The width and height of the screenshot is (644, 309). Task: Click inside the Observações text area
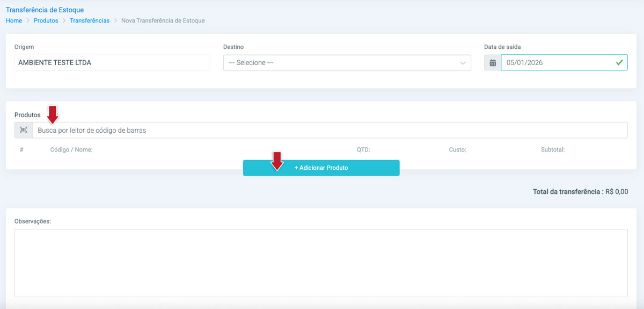point(321,263)
